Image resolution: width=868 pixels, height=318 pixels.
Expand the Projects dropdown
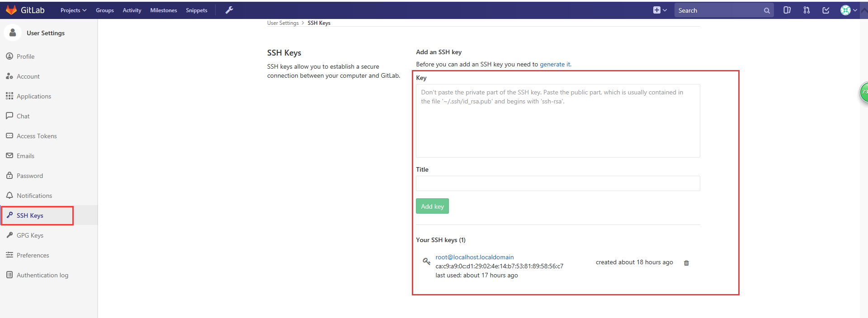click(73, 10)
